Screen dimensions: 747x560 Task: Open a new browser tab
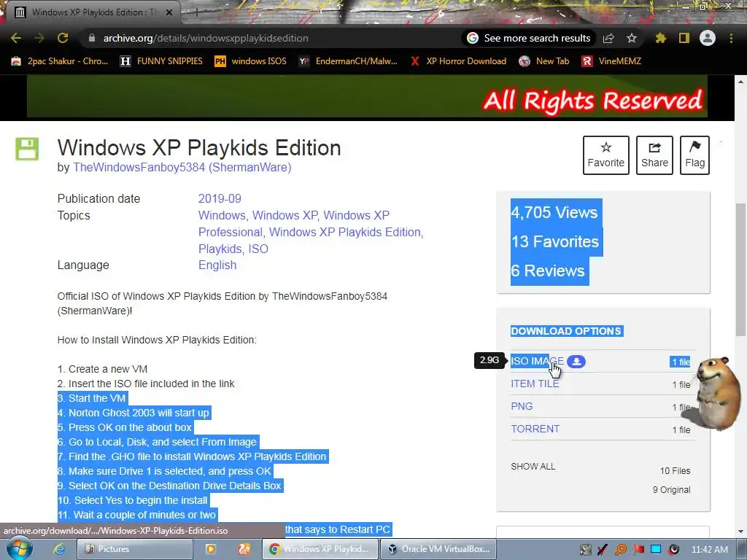[196, 13]
